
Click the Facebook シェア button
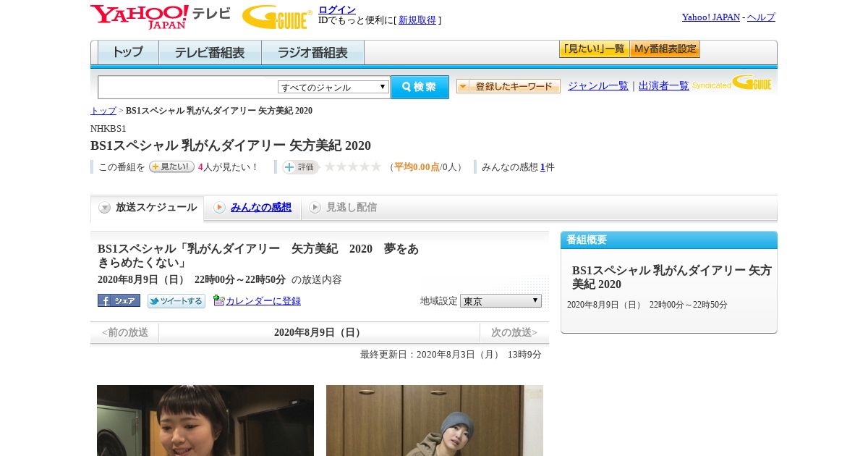click(x=119, y=300)
